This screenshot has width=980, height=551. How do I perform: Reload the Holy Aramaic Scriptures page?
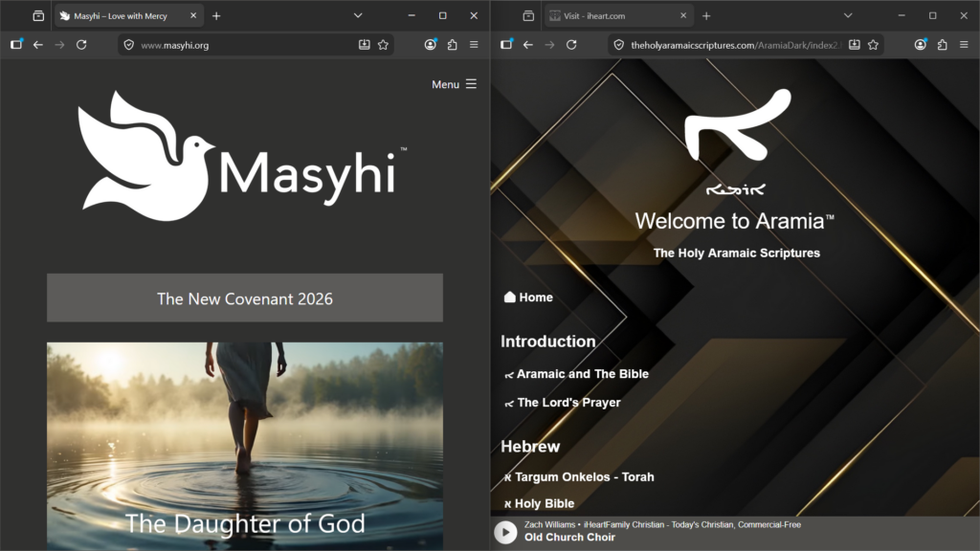[571, 45]
